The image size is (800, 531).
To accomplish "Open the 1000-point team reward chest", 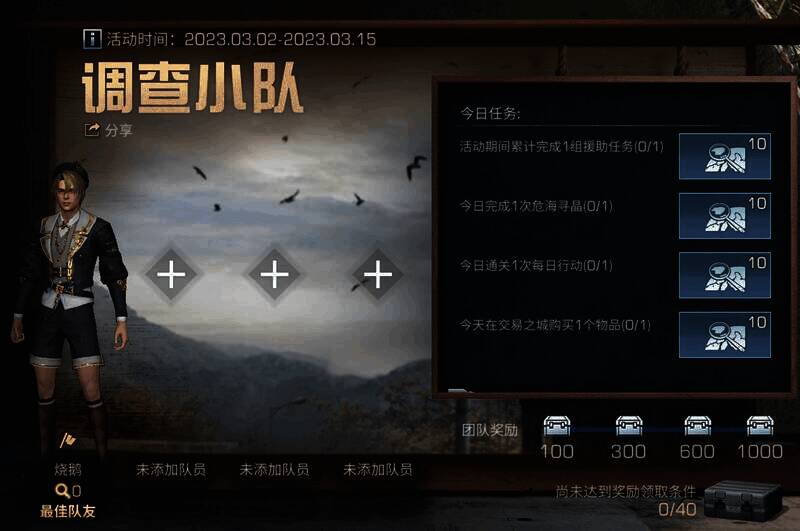I will (760, 425).
